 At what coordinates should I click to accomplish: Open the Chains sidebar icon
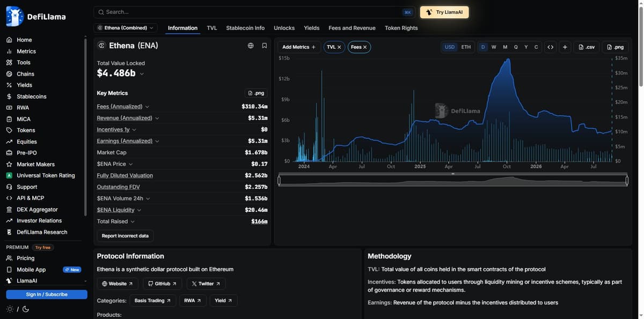click(9, 74)
